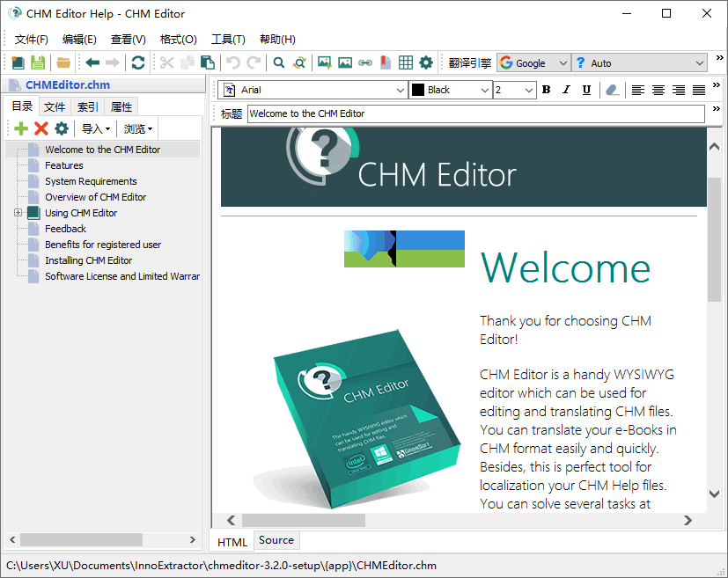Paste with the clipboard icon
Viewport: 728px width, 578px height.
click(207, 62)
